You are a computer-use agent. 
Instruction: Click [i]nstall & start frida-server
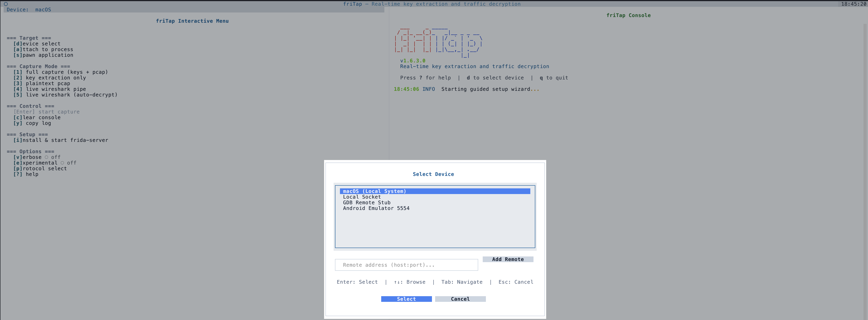click(x=61, y=140)
